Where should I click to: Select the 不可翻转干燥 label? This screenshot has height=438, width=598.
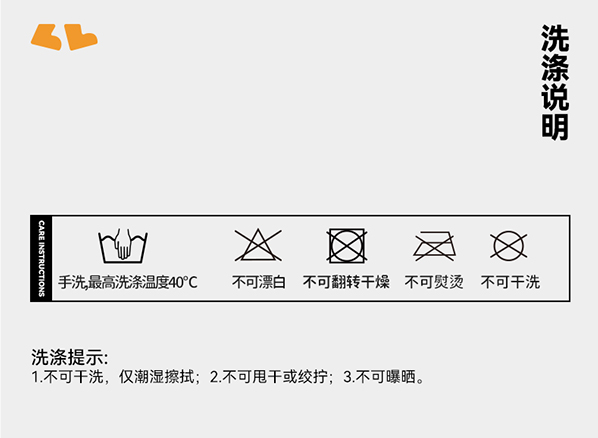point(346,282)
